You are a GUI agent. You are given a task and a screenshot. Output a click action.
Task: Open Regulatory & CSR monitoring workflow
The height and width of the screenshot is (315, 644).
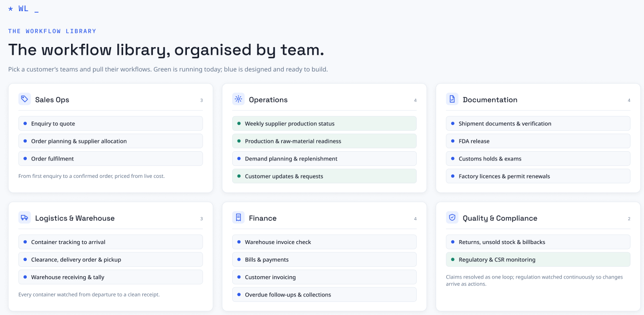538,260
